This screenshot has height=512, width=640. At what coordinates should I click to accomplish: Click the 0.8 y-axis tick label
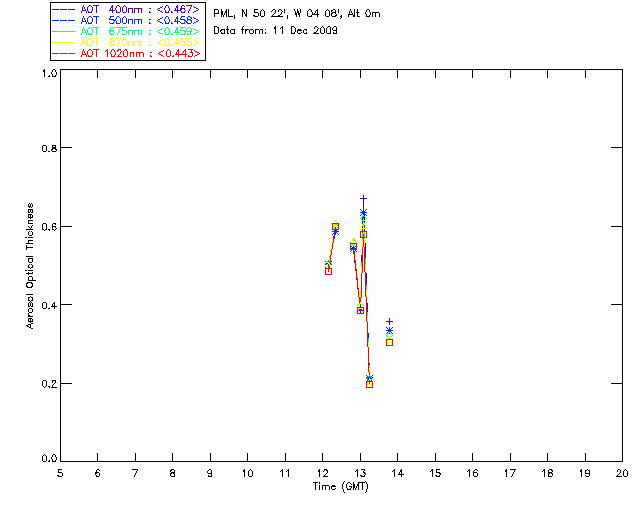pos(49,148)
